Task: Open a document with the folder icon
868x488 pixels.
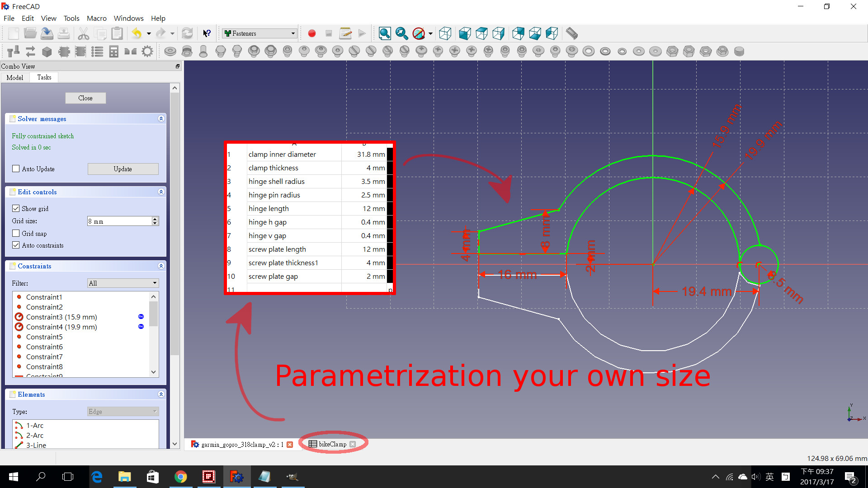Action: [x=30, y=33]
